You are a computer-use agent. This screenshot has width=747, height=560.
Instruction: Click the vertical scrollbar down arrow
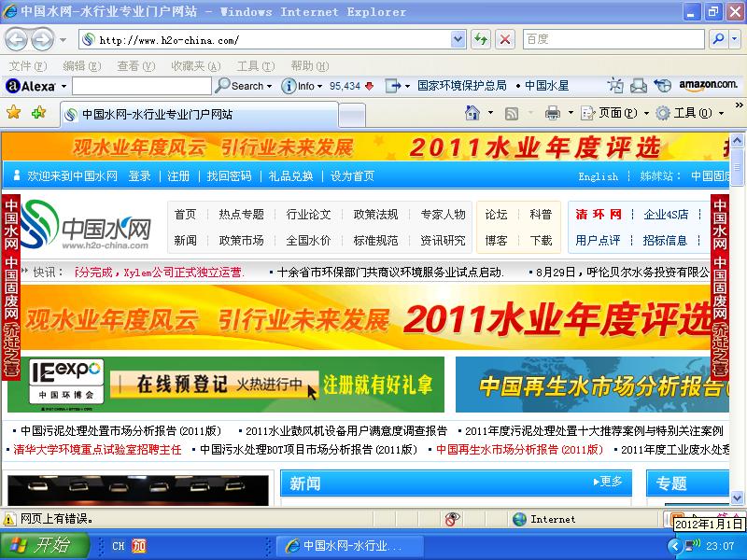click(738, 498)
